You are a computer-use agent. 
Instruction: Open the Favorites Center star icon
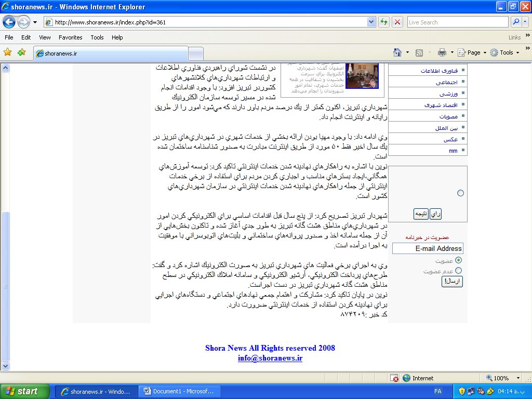pyautogui.click(x=8, y=52)
